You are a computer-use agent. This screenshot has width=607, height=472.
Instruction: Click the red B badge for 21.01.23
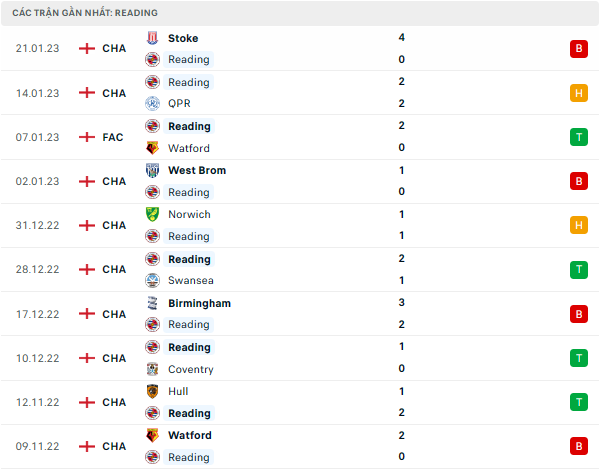coord(578,49)
